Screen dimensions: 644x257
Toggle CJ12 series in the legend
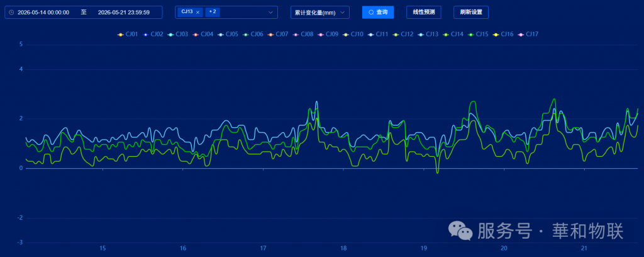pyautogui.click(x=403, y=34)
